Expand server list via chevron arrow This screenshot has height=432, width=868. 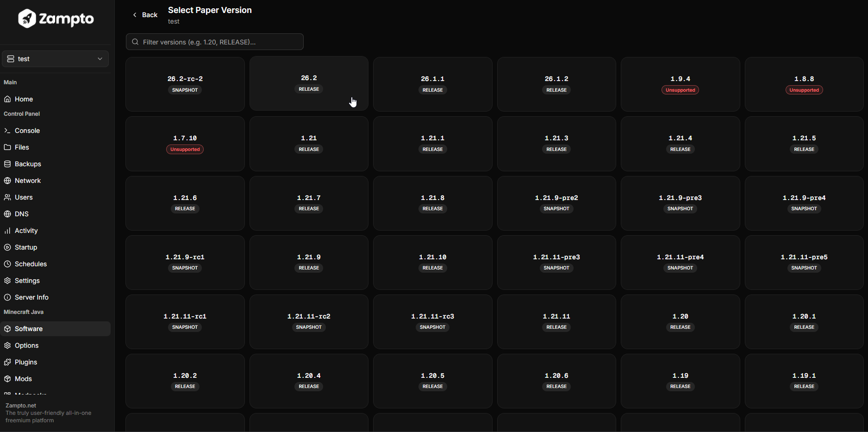point(100,59)
